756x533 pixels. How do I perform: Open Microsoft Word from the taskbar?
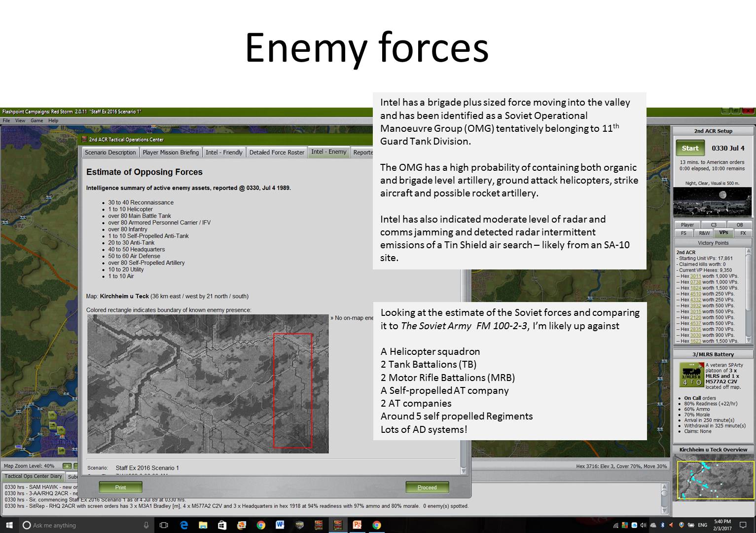pos(280,525)
